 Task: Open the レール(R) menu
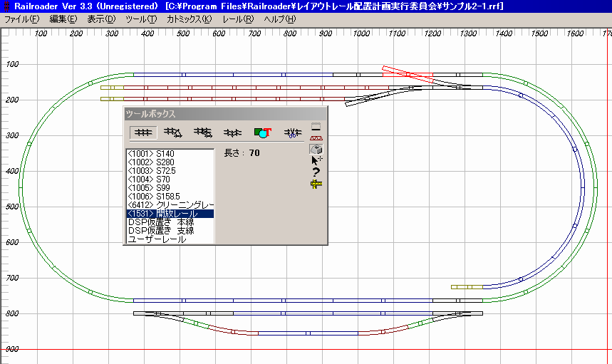pyautogui.click(x=238, y=19)
